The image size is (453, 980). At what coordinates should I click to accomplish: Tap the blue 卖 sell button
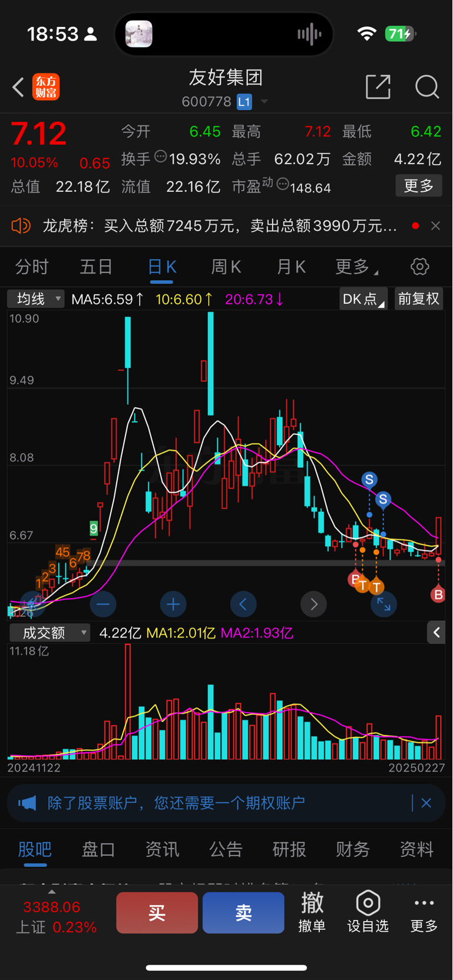[x=243, y=913]
